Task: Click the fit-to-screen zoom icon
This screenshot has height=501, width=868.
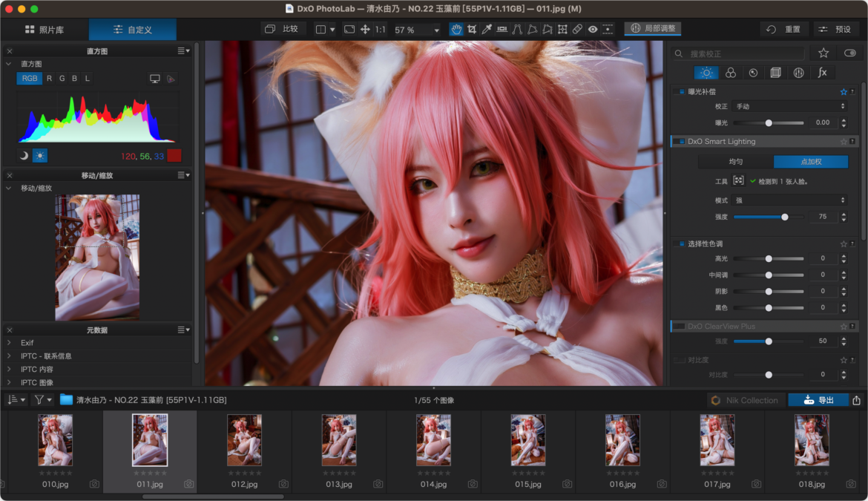Action: (349, 30)
